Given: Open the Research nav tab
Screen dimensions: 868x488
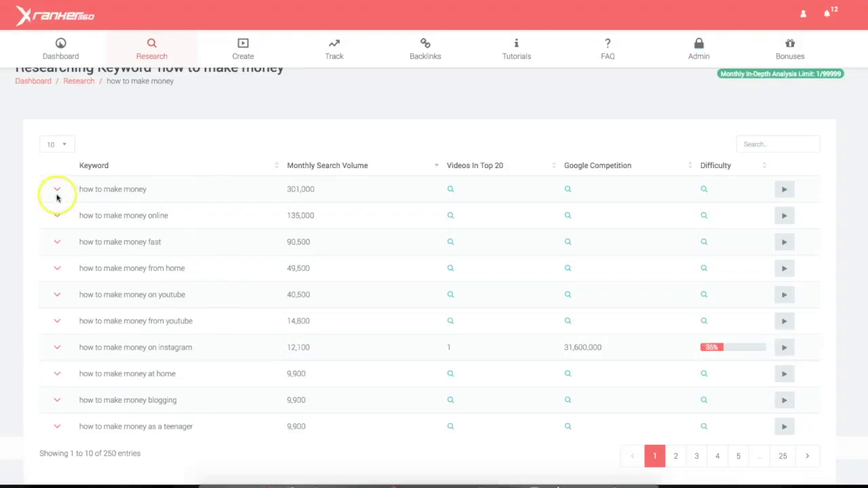Looking at the screenshot, I should [x=152, y=49].
